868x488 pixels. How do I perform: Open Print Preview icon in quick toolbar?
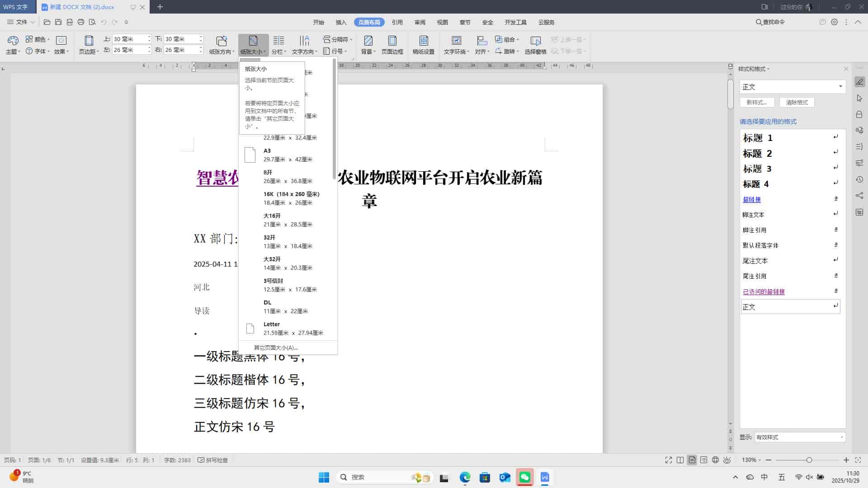(x=92, y=22)
